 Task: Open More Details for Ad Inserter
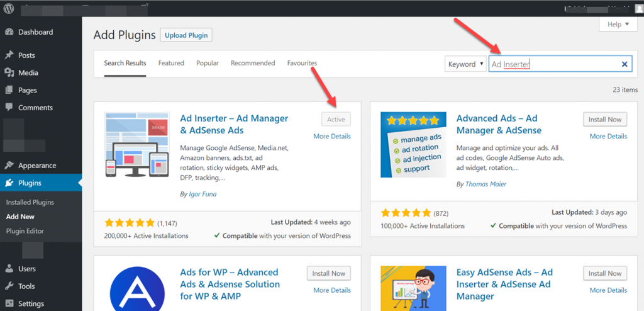(332, 136)
